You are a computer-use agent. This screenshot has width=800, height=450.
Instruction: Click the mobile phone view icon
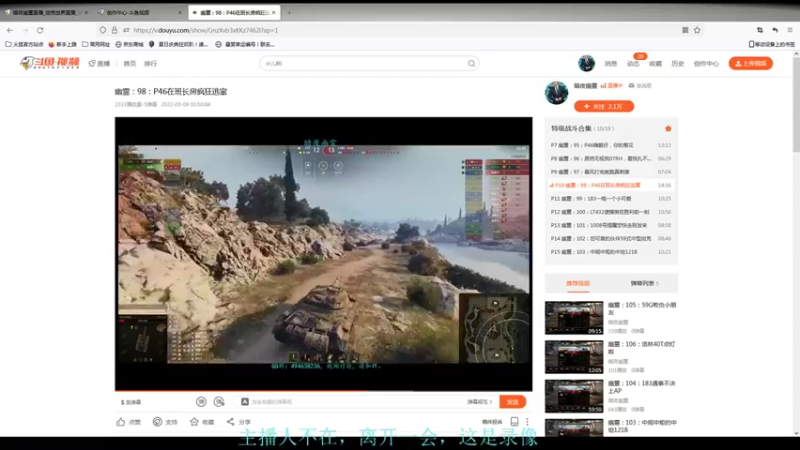click(x=514, y=422)
